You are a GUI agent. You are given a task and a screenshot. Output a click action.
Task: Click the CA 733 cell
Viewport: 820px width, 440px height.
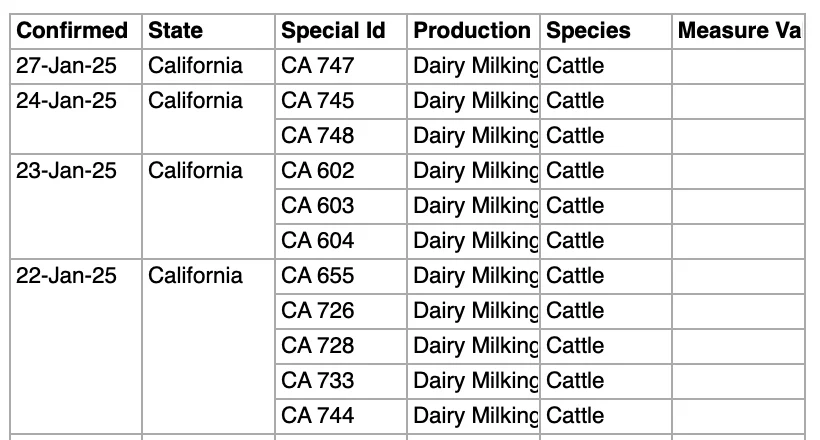pos(341,381)
